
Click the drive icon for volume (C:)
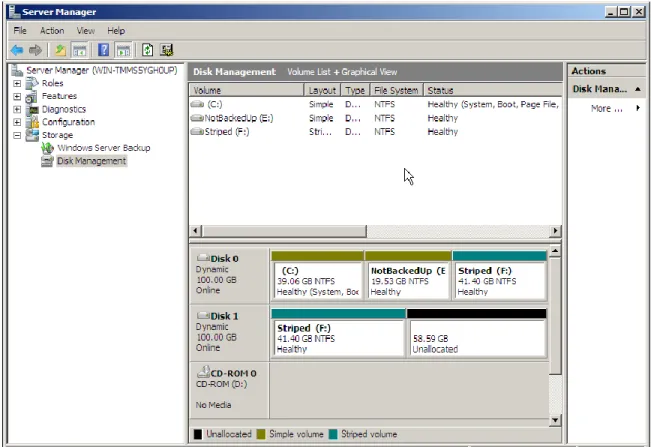click(x=197, y=104)
